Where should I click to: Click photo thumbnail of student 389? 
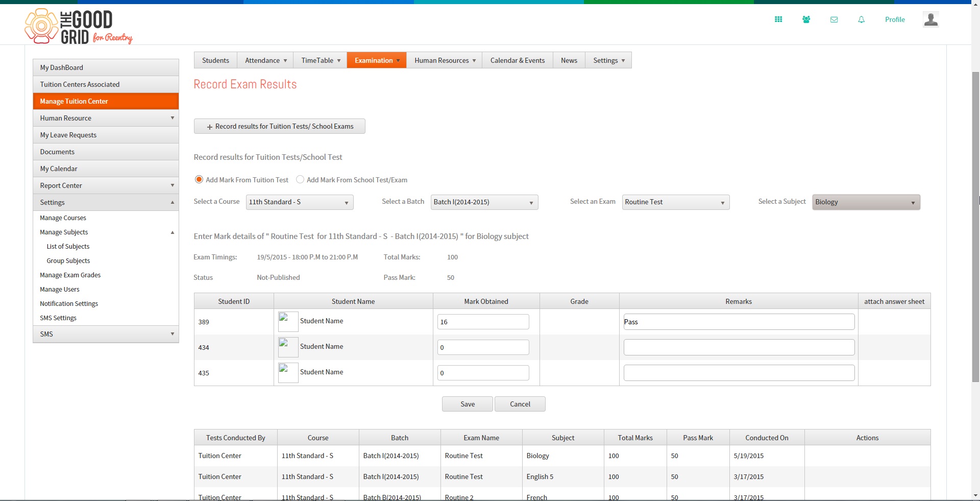point(288,322)
